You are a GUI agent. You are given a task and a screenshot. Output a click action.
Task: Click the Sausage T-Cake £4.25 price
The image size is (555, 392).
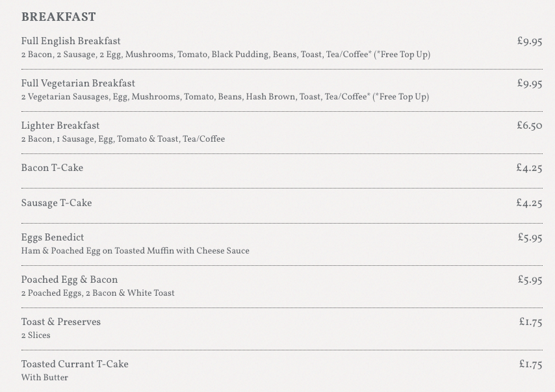click(529, 203)
